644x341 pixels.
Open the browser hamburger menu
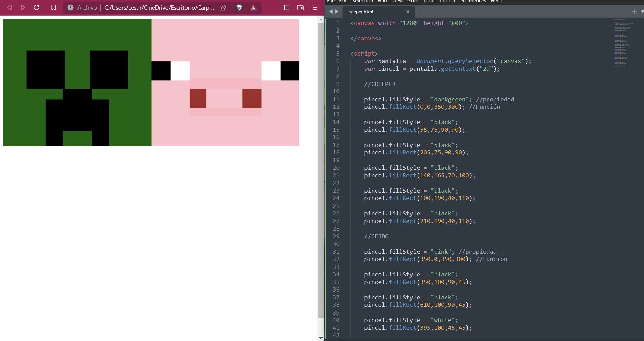coord(315,7)
